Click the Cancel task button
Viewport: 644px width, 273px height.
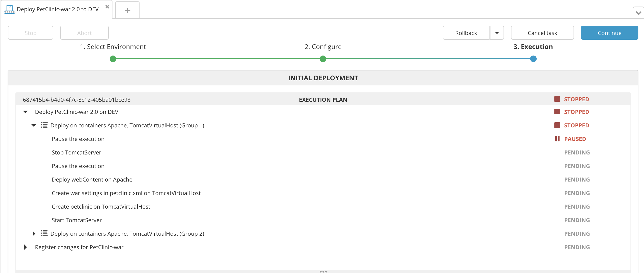coord(542,32)
